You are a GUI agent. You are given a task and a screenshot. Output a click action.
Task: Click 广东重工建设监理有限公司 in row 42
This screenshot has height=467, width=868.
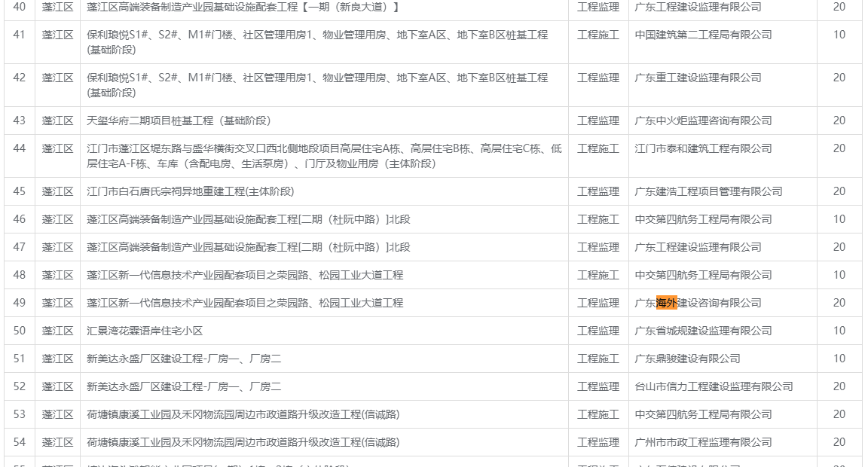click(x=698, y=78)
